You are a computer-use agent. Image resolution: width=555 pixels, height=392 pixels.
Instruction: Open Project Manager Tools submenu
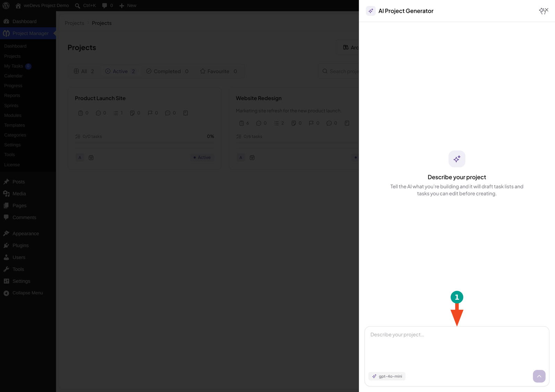9,155
